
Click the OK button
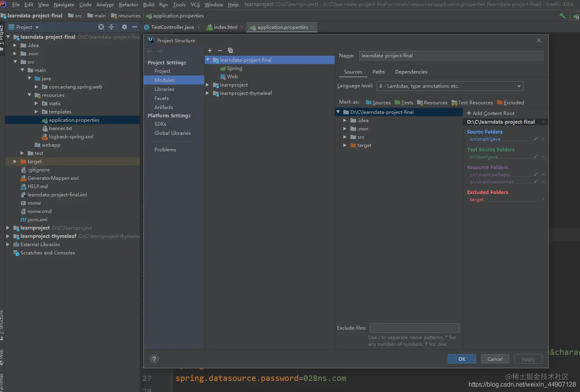coord(461,359)
